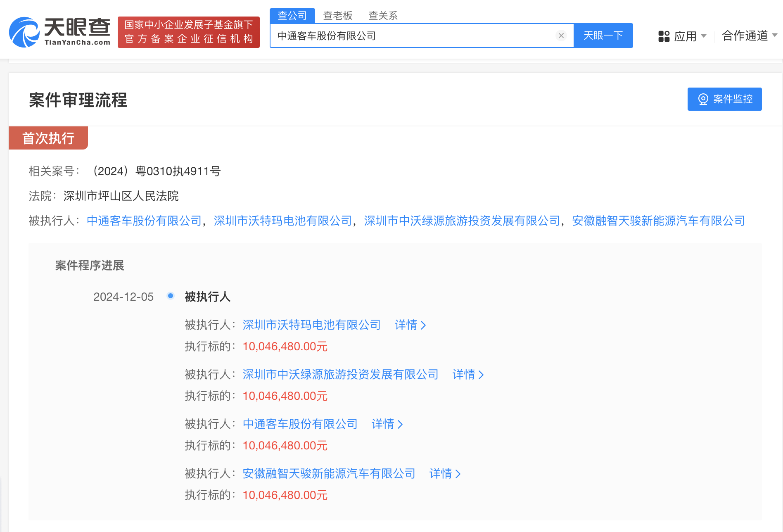Expand 详情 chevron beside 中通客车股份有限公司
The height and width of the screenshot is (532, 783).
pos(400,425)
